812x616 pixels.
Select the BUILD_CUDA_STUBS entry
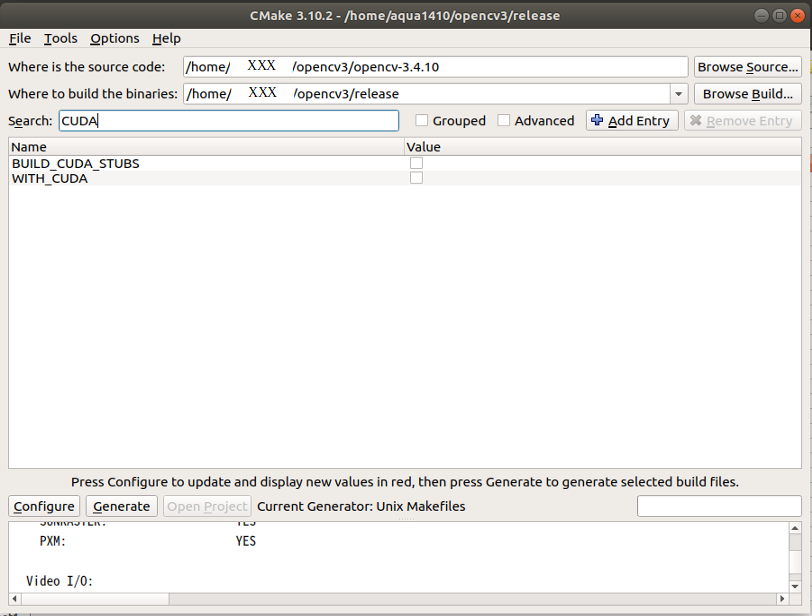tap(76, 163)
